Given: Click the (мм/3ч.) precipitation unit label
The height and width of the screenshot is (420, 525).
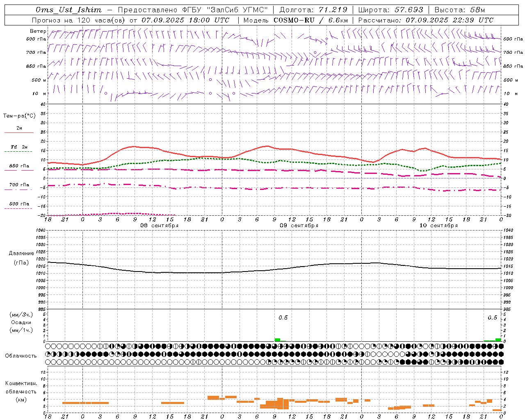Looking at the screenshot, I should tap(22, 315).
